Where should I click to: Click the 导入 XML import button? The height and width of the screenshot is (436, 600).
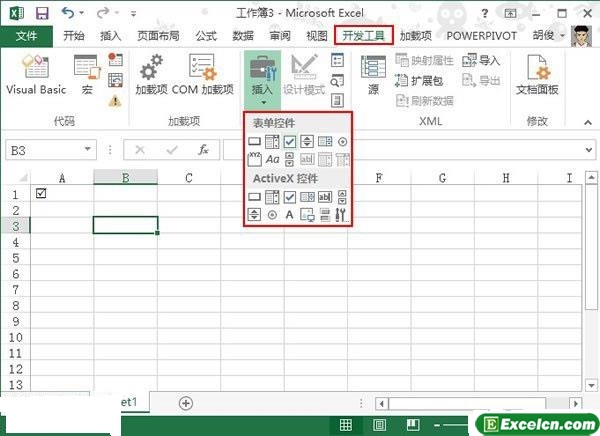[481, 60]
